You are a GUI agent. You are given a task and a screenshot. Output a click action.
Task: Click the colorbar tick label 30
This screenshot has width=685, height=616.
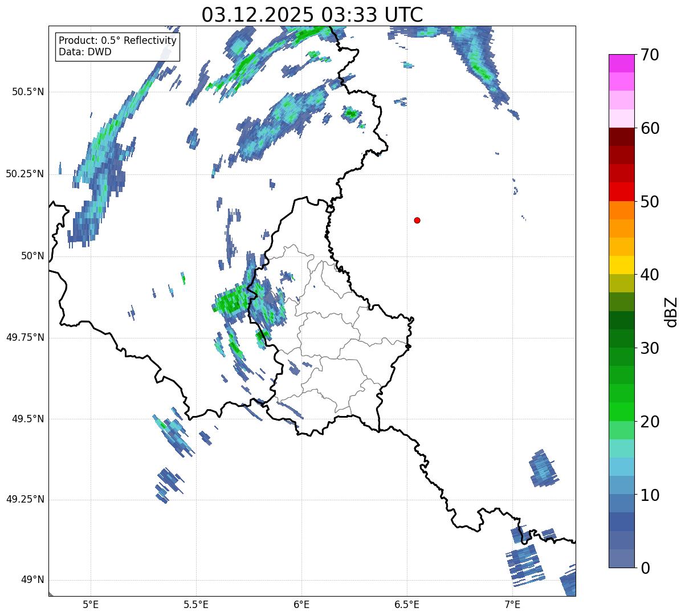(650, 348)
